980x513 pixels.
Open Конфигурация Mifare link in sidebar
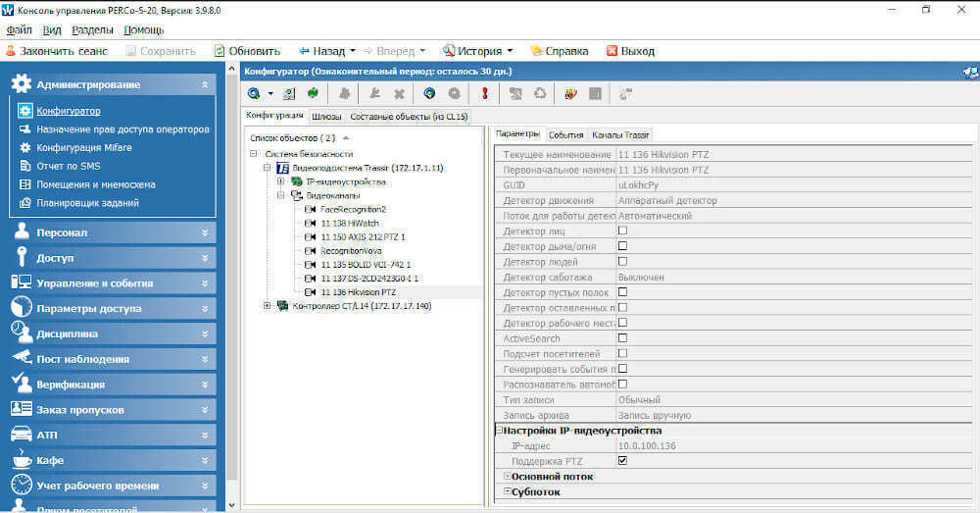click(83, 147)
